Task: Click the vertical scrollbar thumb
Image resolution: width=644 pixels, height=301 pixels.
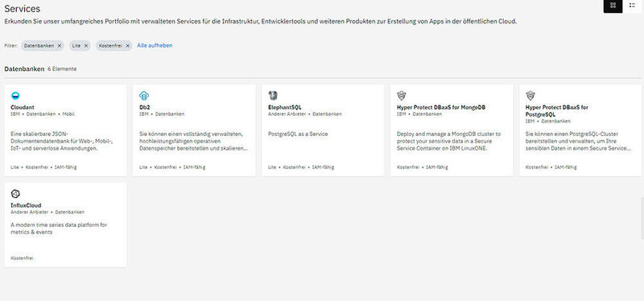Action: coord(642,217)
